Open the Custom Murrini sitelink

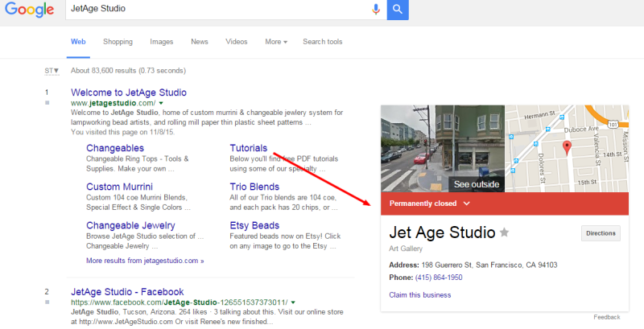(119, 187)
